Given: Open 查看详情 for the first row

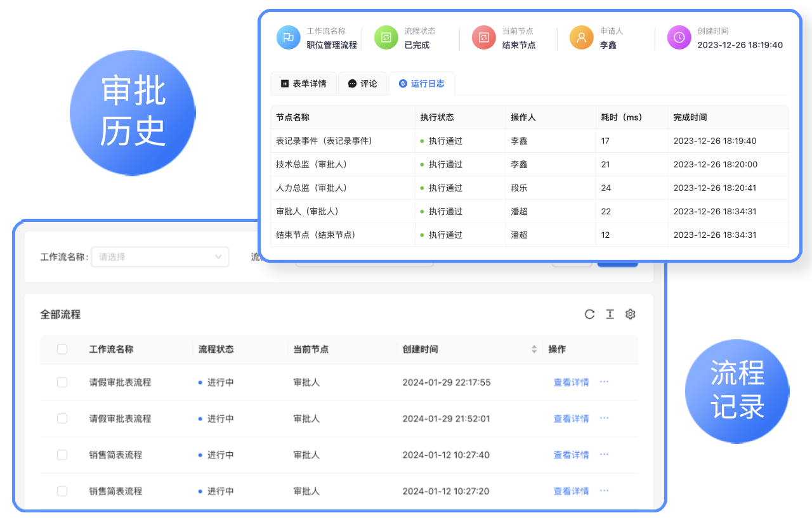Looking at the screenshot, I should (x=571, y=382).
